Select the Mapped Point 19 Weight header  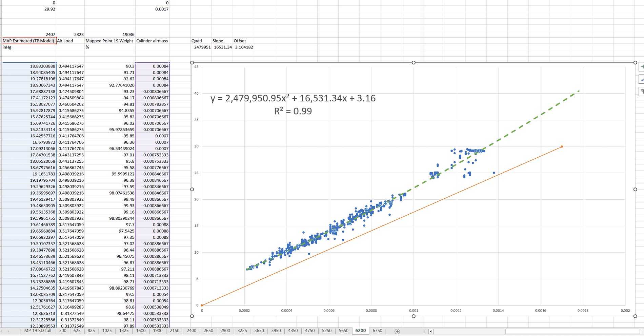point(110,41)
